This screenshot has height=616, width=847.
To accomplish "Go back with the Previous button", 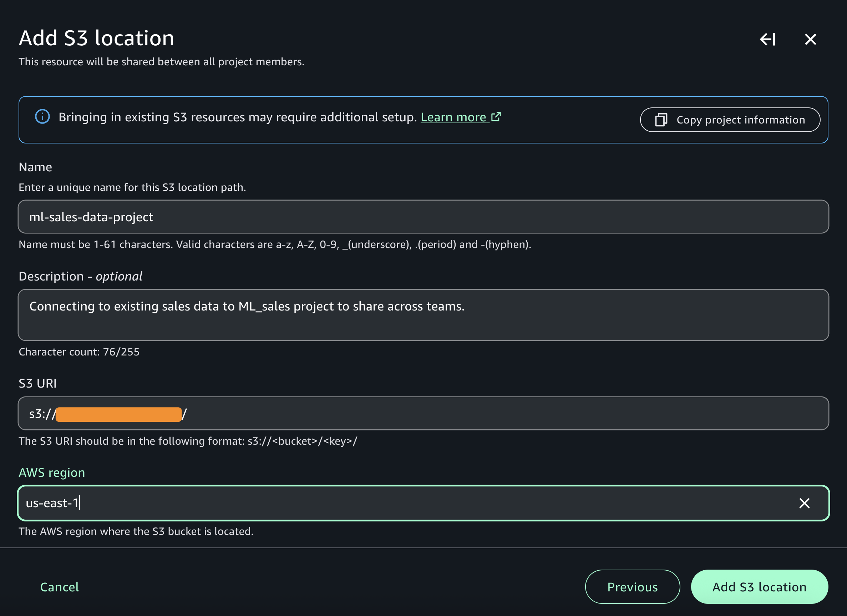I will [x=632, y=587].
